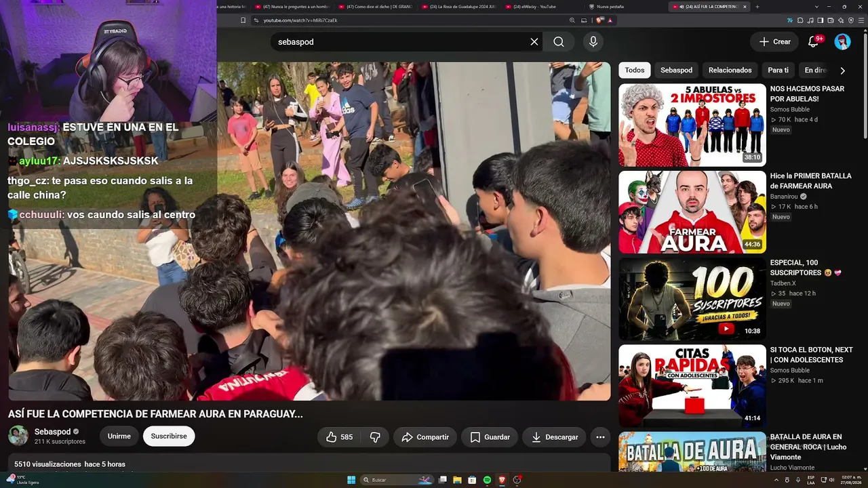868x488 pixels.
Task: Open the Windows Start menu
Action: [x=351, y=480]
